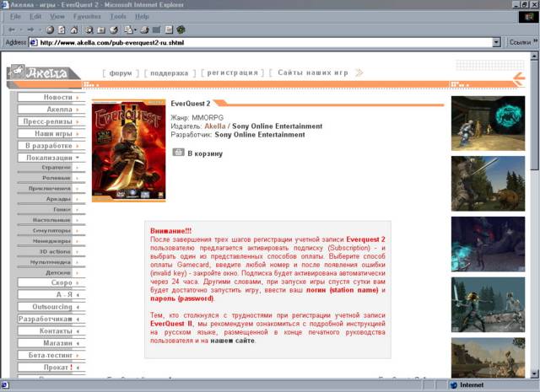Open the Outsourcing sidebar item
The width and height of the screenshot is (540, 392).
51,307
